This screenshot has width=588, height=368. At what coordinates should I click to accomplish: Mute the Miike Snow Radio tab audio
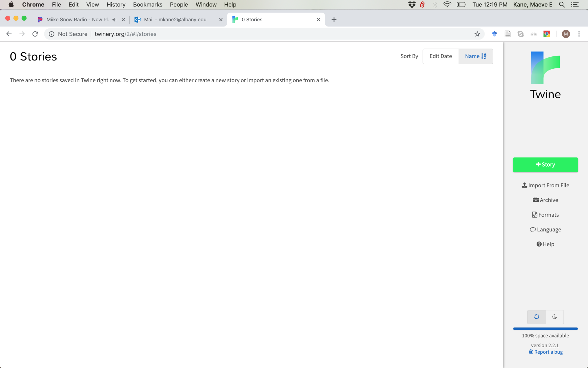coord(115,20)
